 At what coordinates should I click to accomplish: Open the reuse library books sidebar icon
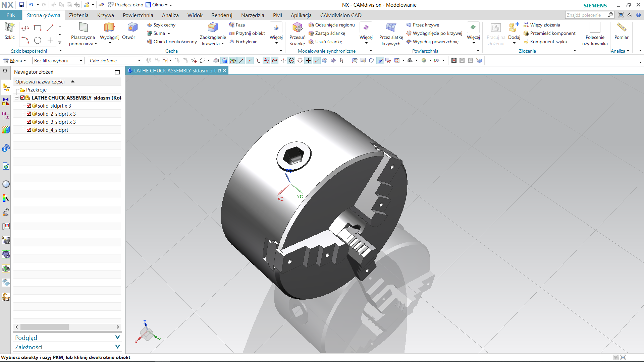point(6,130)
